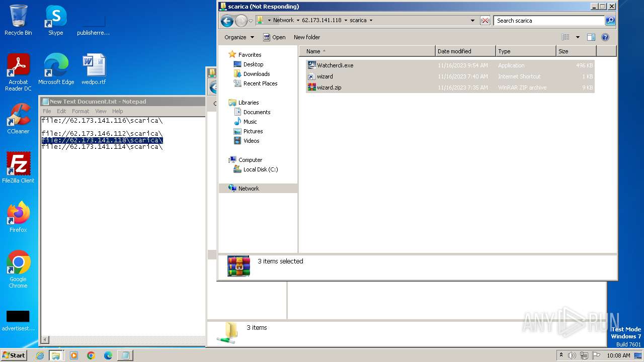Click Explorer Forward navigation arrow

(241, 21)
